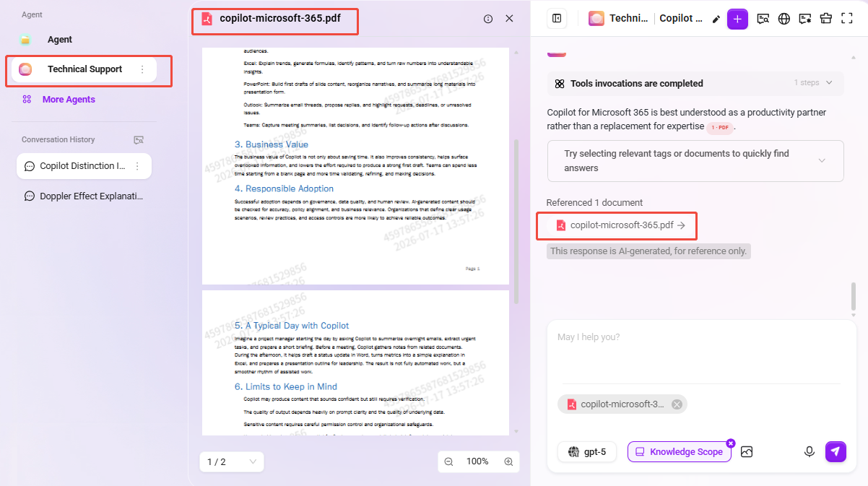Click the globe icon in header
Image resolution: width=868 pixels, height=486 pixels.
coord(784,19)
